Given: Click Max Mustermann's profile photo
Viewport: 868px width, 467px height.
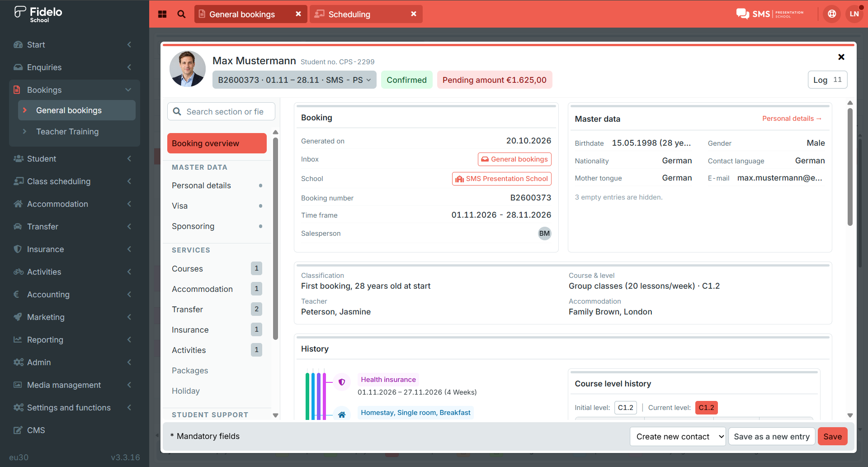Looking at the screenshot, I should (188, 69).
